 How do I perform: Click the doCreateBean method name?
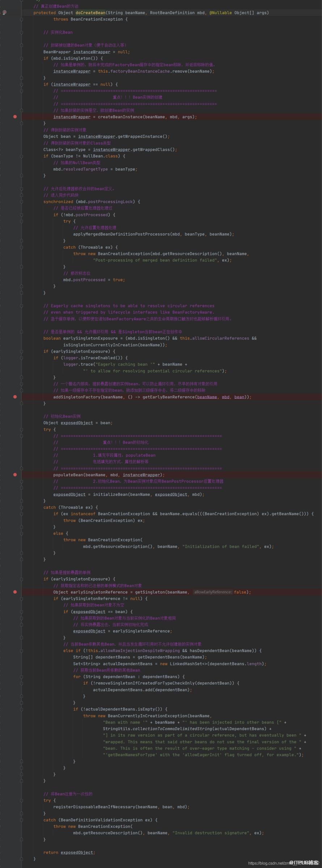pyautogui.click(x=90, y=13)
